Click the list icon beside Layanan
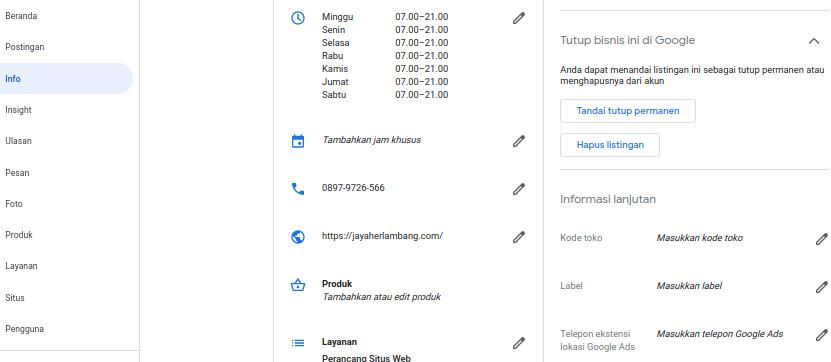This screenshot has height=362, width=831. pyautogui.click(x=298, y=343)
